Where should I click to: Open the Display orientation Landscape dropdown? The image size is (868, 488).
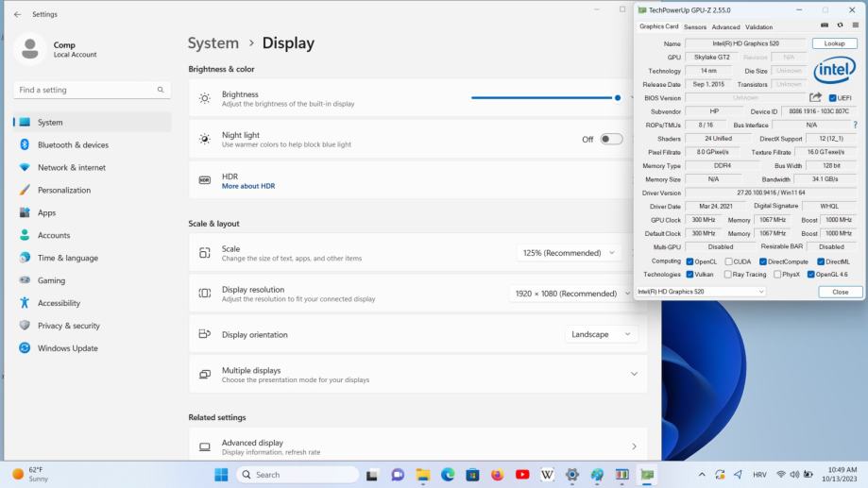pyautogui.click(x=602, y=334)
